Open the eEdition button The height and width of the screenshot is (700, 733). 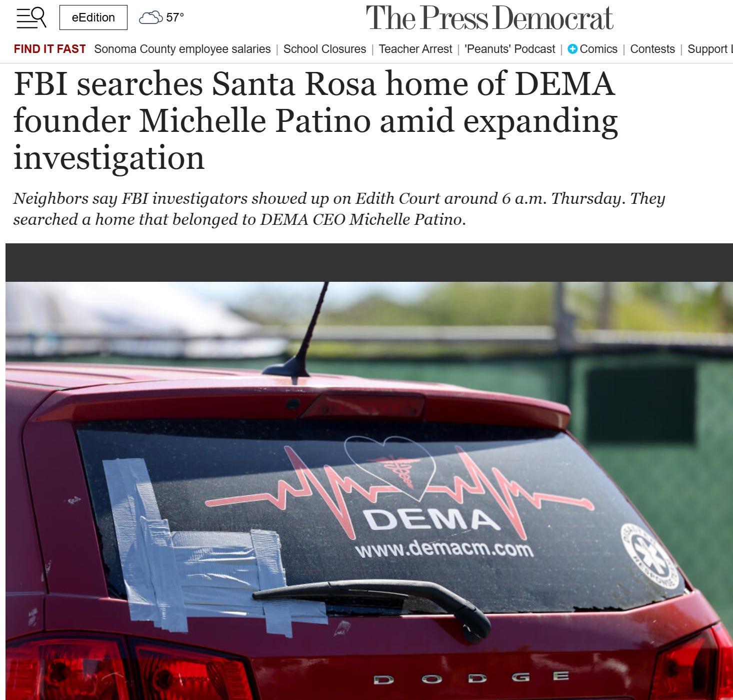click(x=93, y=17)
